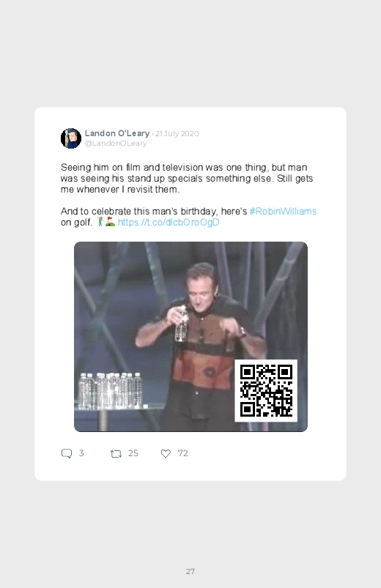Click the like count 72
Viewport: 381px width, 588px height.
tap(182, 453)
